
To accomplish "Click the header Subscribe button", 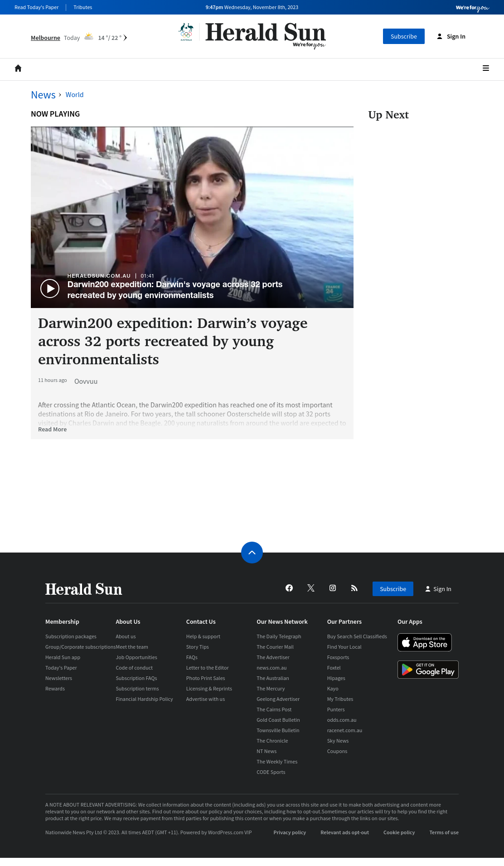I will click(x=404, y=36).
